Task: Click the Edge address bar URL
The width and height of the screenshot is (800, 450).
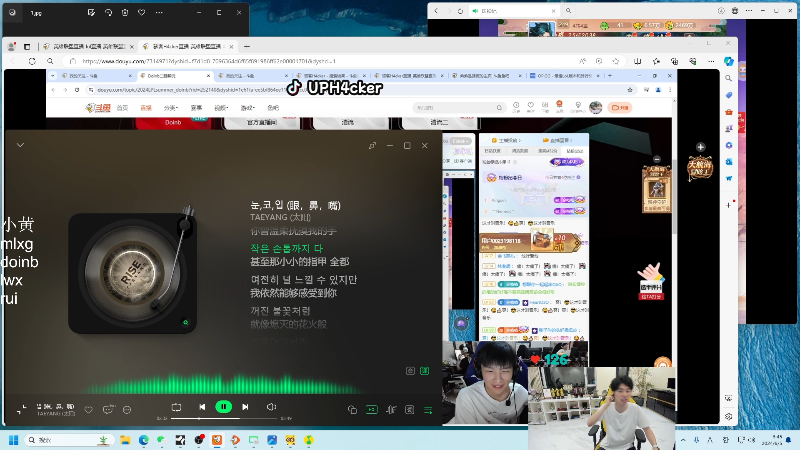Action: point(209,61)
